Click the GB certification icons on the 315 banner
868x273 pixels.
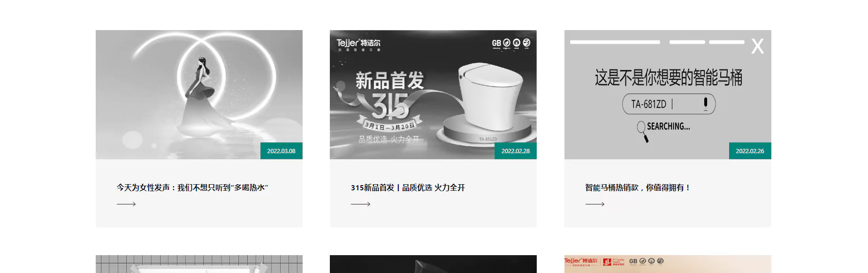click(511, 43)
